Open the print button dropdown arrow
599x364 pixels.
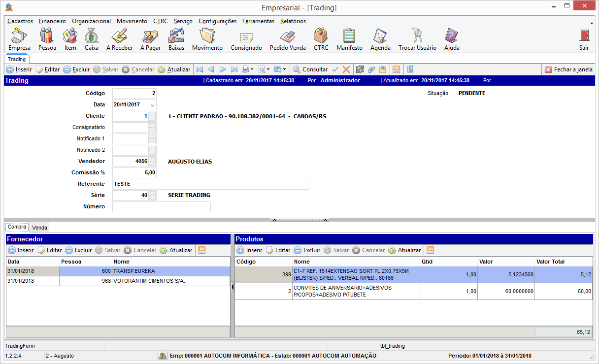[x=252, y=69]
